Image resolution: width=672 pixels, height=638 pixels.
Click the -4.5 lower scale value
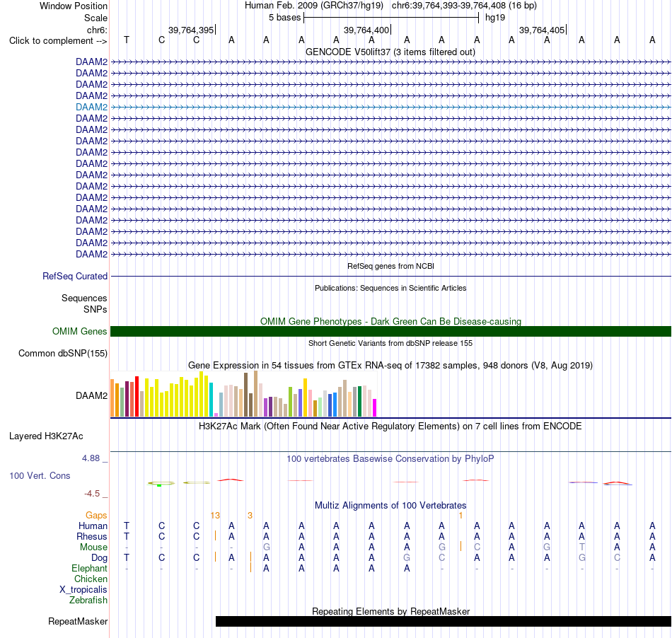coord(92,494)
